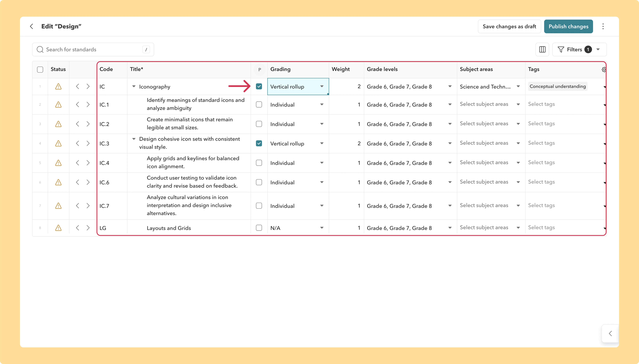
Task: Collapse the IC.3 cohesive icon sets row
Action: click(134, 139)
